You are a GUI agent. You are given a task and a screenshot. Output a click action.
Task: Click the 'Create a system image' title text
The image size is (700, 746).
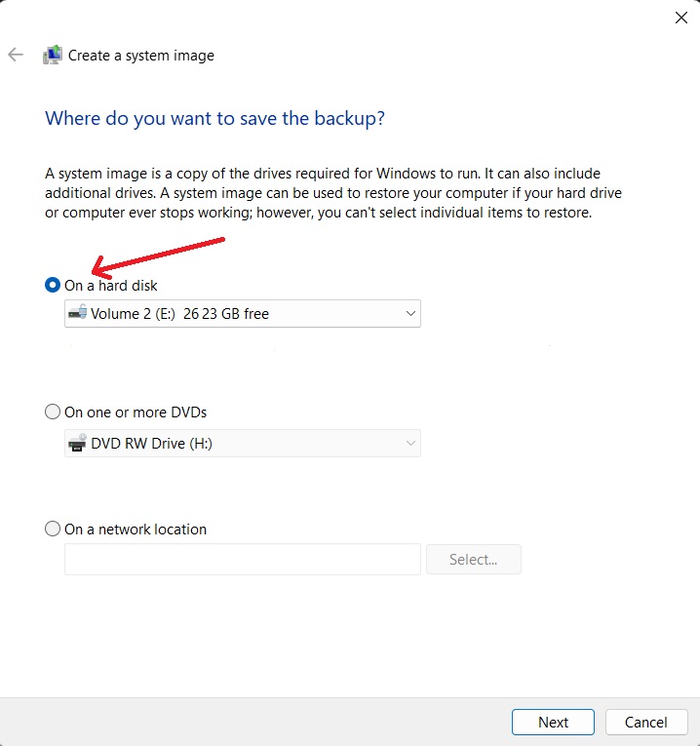(x=141, y=56)
